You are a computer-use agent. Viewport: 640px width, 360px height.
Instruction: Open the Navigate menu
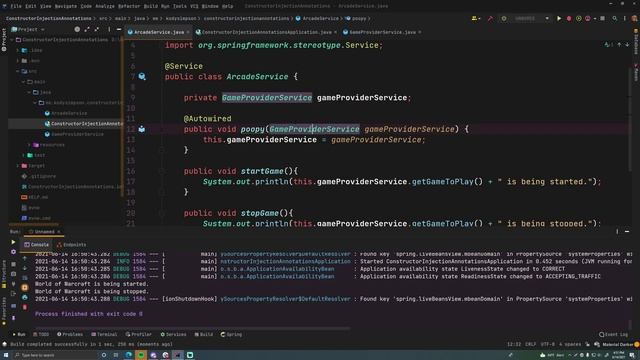(66, 6)
